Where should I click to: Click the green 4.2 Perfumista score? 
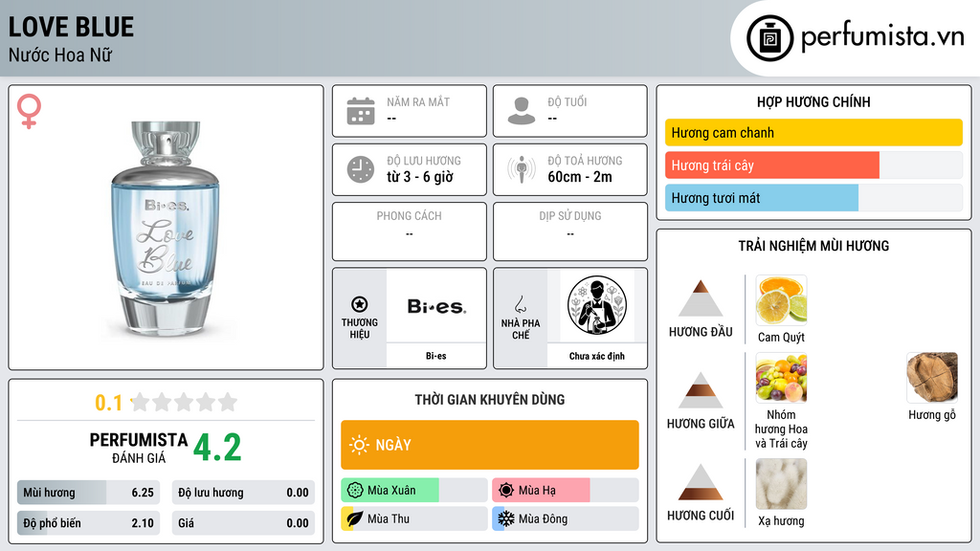pyautogui.click(x=217, y=448)
